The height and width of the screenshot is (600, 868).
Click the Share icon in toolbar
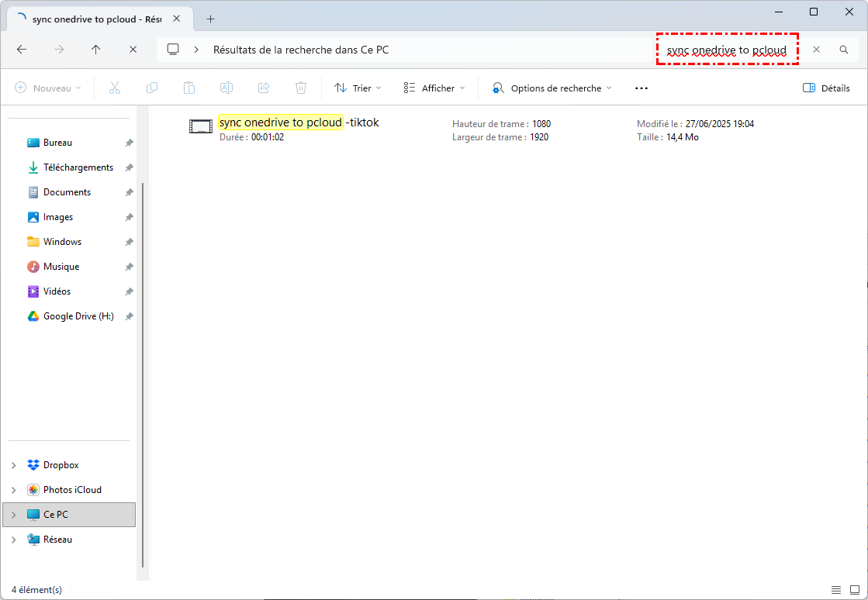coord(264,88)
